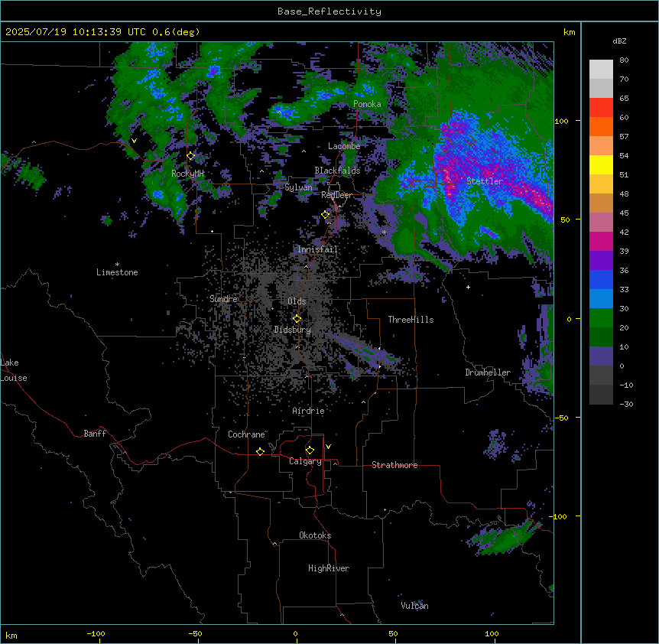Click the yellow diamond marker below RedDeer
The width and height of the screenshot is (659, 644).
tap(326, 215)
